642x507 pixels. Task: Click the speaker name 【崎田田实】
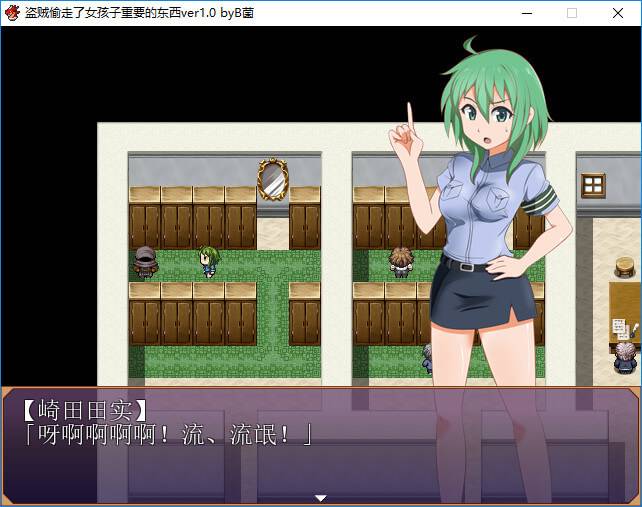[84, 410]
